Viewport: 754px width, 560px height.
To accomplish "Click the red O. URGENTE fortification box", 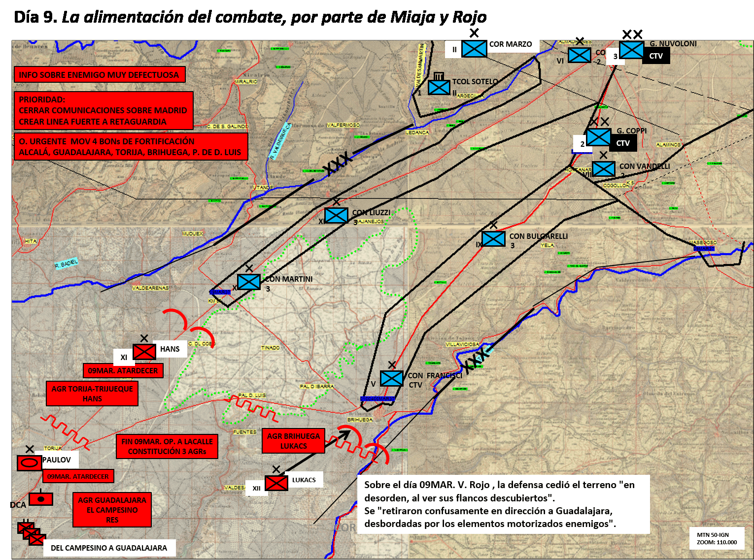I will click(131, 146).
